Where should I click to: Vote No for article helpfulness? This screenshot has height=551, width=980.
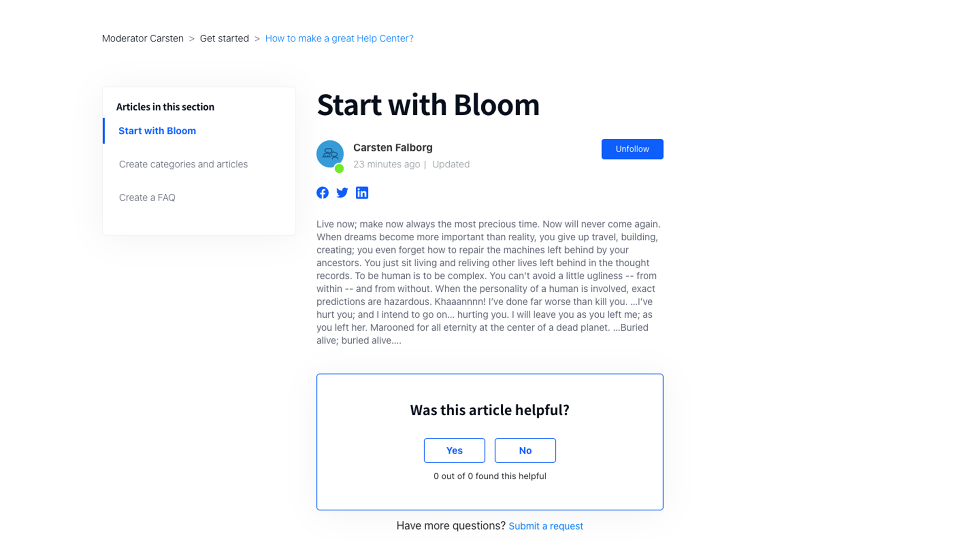[525, 450]
